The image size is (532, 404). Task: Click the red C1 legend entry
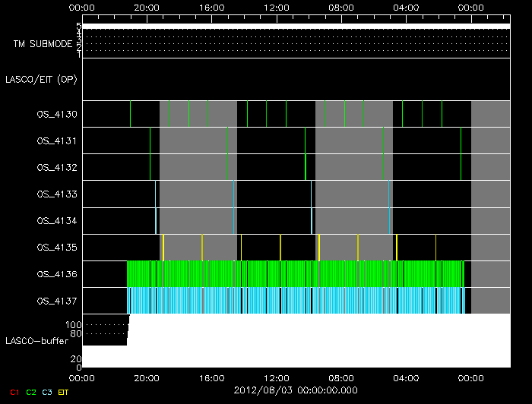tap(14, 393)
